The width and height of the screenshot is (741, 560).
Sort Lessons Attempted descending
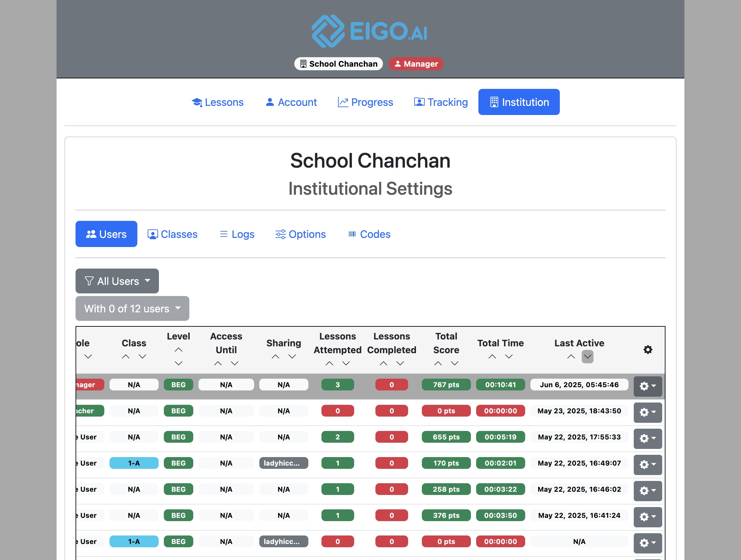tap(346, 363)
